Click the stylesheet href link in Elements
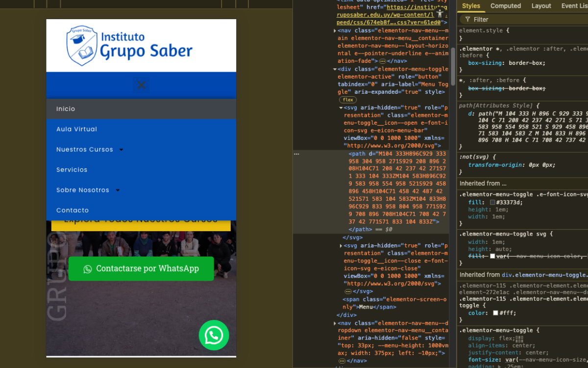 tap(392, 15)
